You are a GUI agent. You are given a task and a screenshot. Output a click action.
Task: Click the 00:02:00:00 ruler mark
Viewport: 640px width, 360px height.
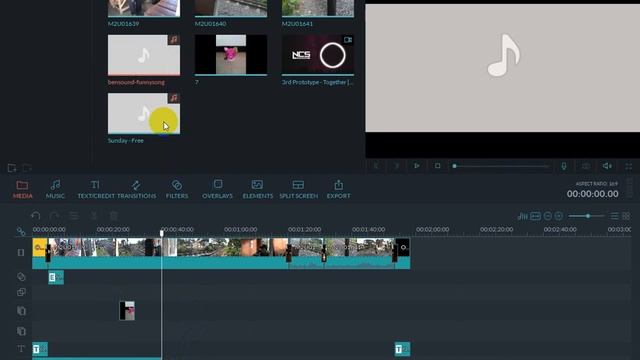(432, 229)
